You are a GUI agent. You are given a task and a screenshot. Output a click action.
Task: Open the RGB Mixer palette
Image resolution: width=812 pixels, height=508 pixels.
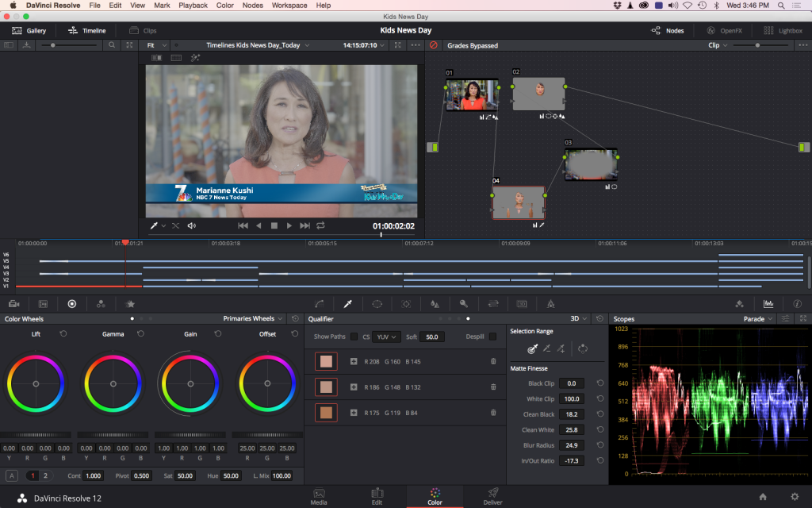(101, 304)
